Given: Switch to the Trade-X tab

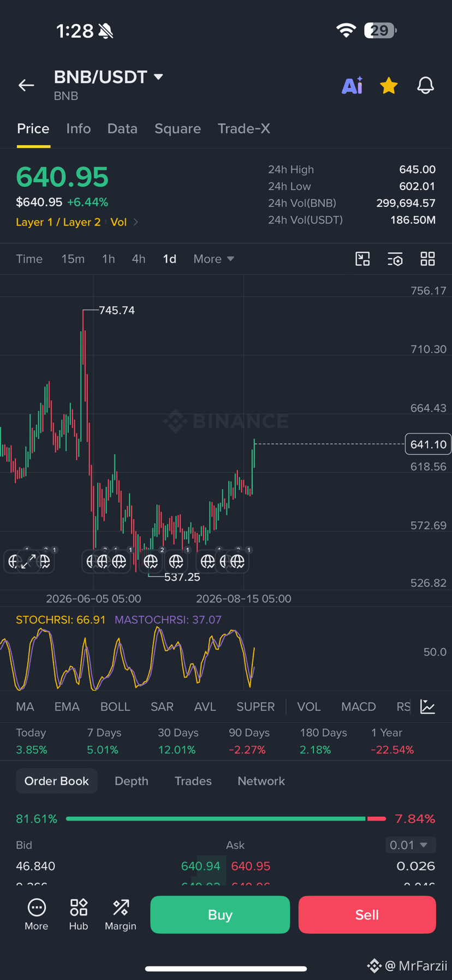Looking at the screenshot, I should click(x=244, y=129).
